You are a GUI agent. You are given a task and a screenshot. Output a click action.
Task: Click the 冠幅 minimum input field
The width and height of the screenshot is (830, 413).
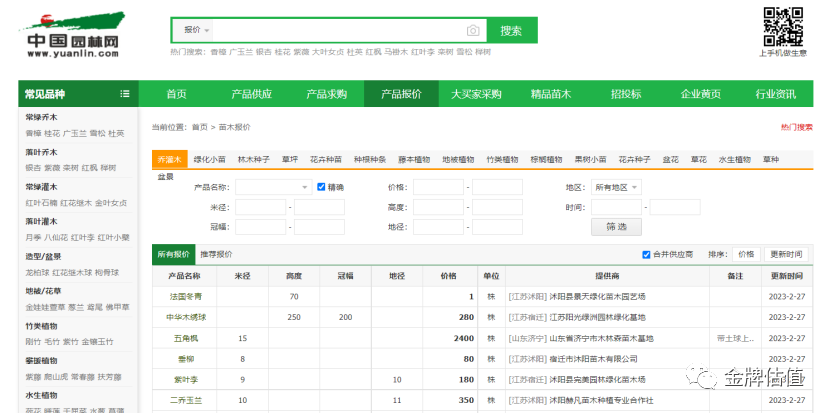coord(260,227)
